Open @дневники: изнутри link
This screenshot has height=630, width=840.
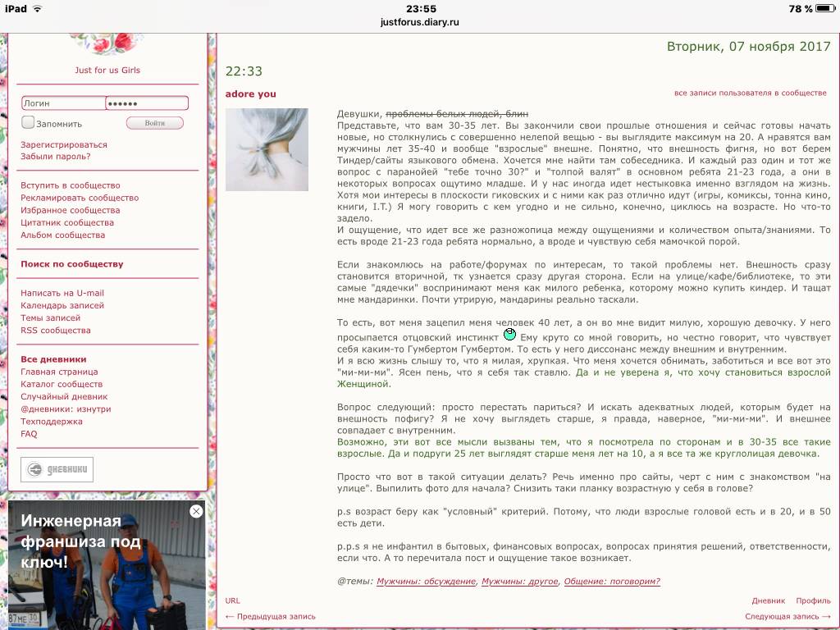(66, 409)
